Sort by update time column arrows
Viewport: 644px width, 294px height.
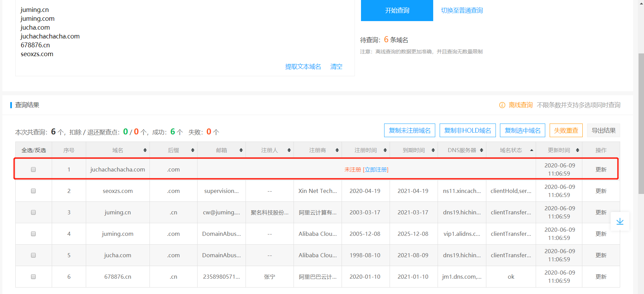[x=578, y=150]
